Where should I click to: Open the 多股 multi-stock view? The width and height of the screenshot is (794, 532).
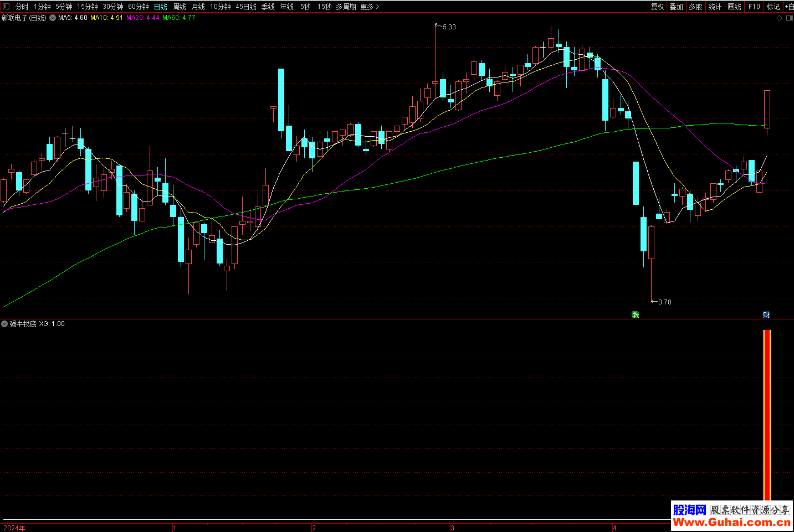point(696,7)
